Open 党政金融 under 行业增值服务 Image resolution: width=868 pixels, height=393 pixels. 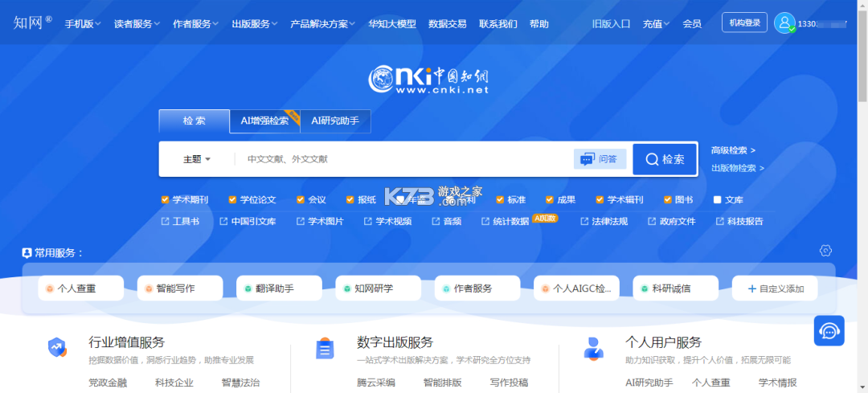(108, 383)
